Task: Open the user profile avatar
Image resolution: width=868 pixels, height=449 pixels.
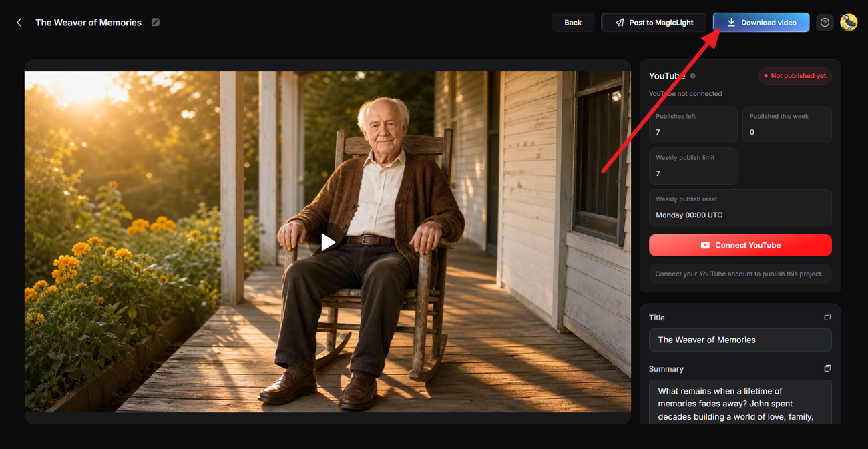Action: [x=849, y=23]
